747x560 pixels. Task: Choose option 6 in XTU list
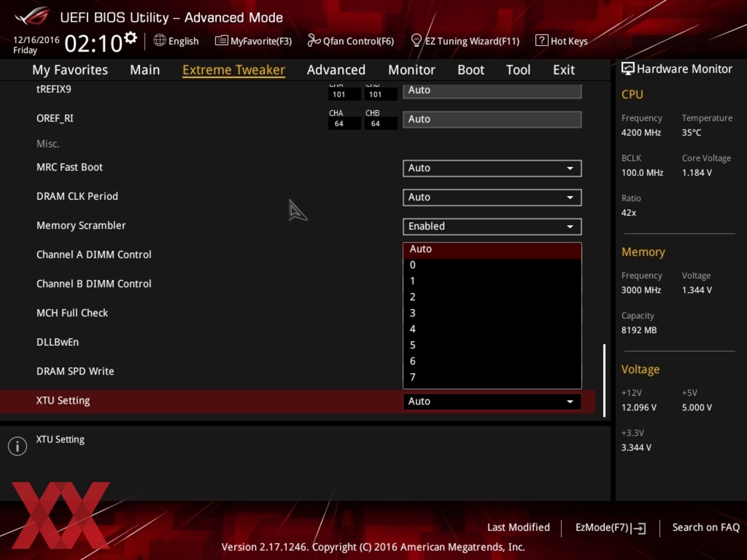(x=492, y=361)
